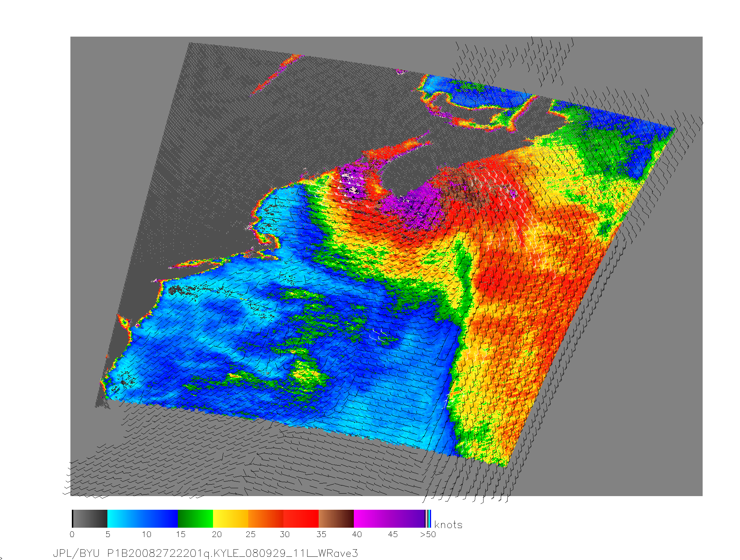Click the '5' legend value label
The width and height of the screenshot is (740, 560).
108,534
